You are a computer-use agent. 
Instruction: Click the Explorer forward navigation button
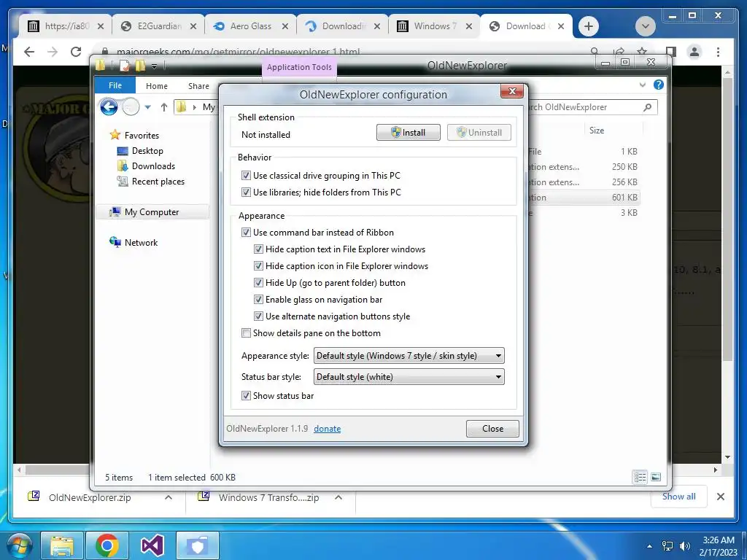point(131,107)
